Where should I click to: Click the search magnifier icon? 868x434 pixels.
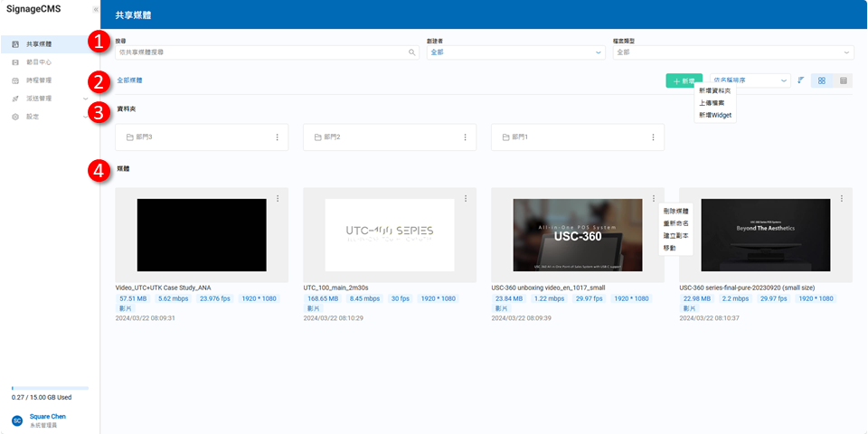412,52
